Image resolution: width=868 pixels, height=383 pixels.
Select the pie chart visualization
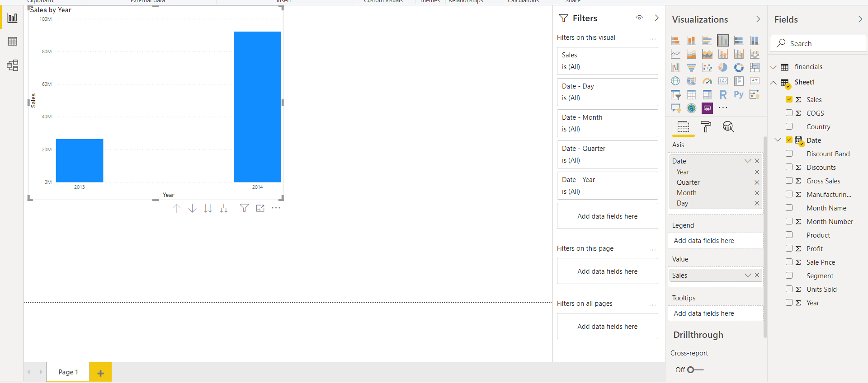coord(723,67)
